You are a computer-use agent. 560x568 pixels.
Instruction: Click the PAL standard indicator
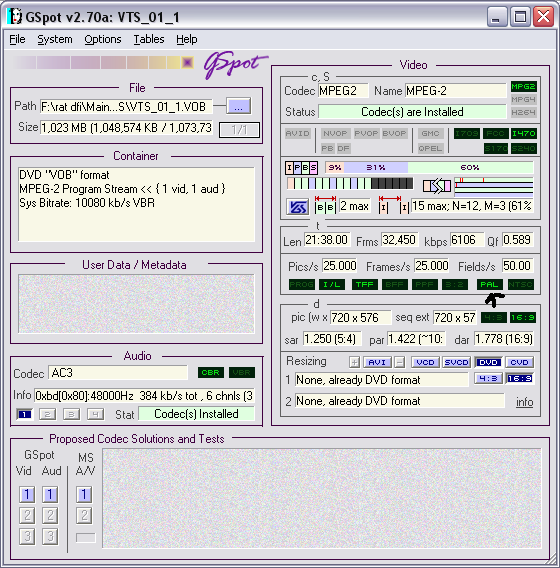[489, 284]
